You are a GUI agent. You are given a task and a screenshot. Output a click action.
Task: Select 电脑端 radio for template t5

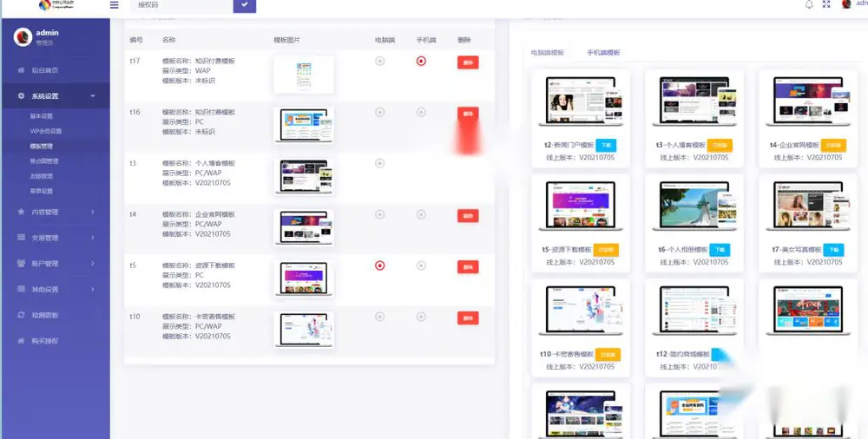380,265
